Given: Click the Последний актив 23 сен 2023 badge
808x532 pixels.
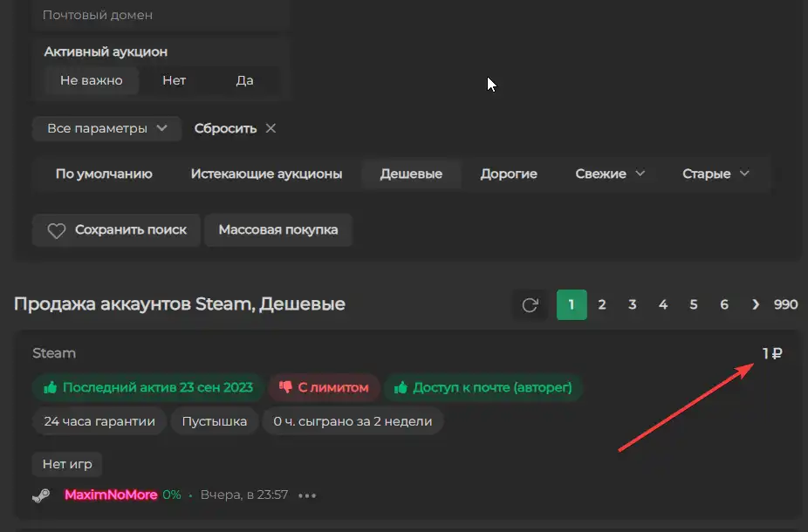Looking at the screenshot, I should click(148, 387).
